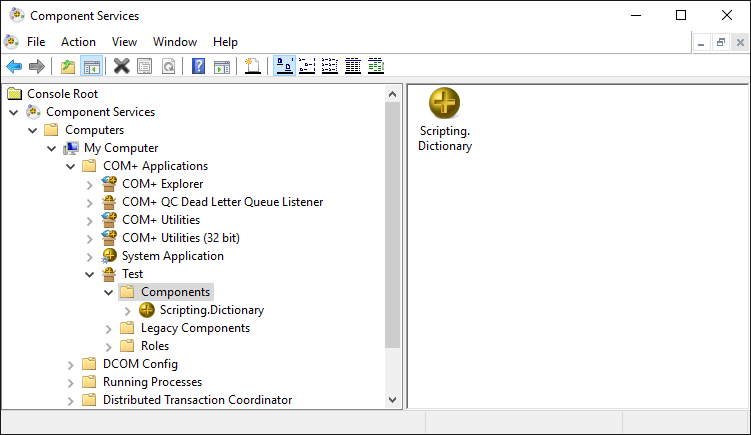Open the File menu
The image size is (751, 435).
tap(36, 42)
